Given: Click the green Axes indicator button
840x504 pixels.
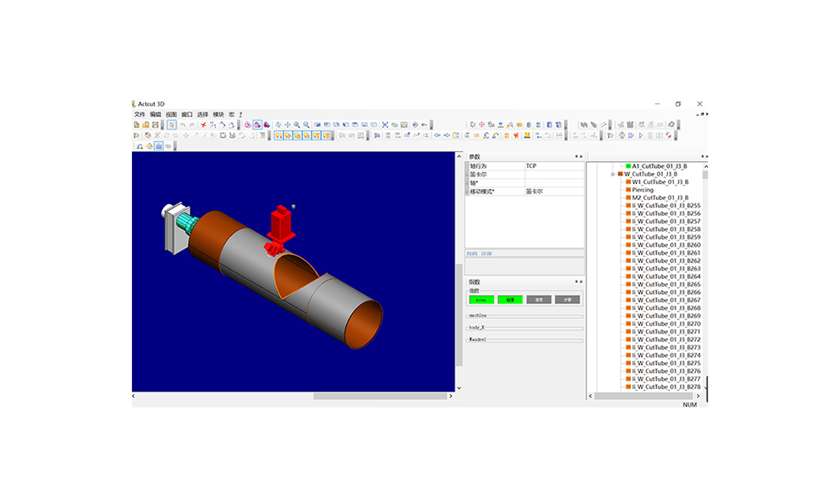Looking at the screenshot, I should coord(481,300).
